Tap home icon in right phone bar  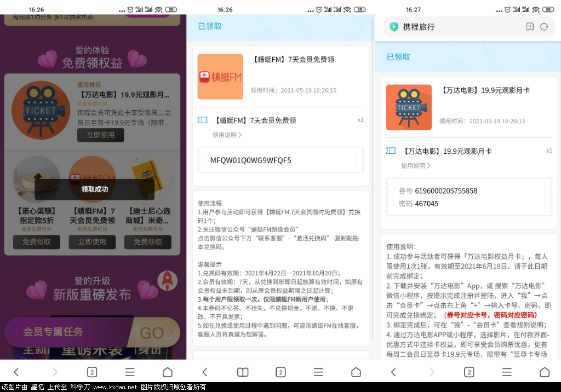(545, 372)
